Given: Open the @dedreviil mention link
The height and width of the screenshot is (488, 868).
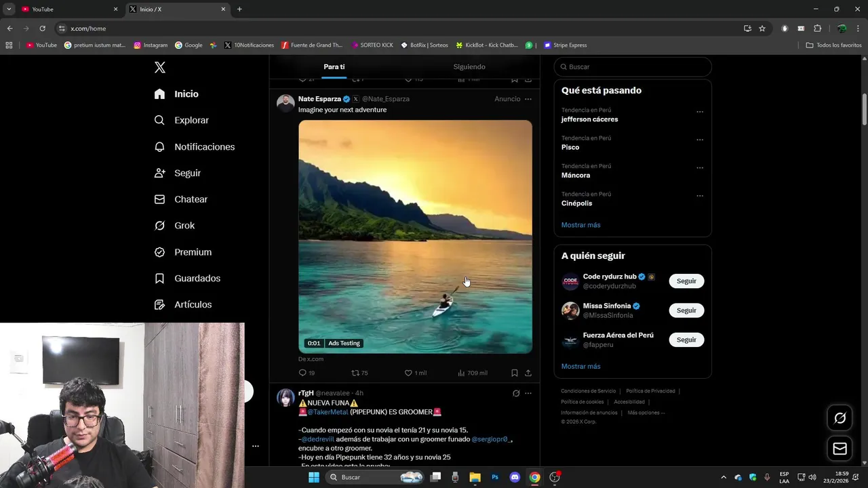Looking at the screenshot, I should (317, 439).
